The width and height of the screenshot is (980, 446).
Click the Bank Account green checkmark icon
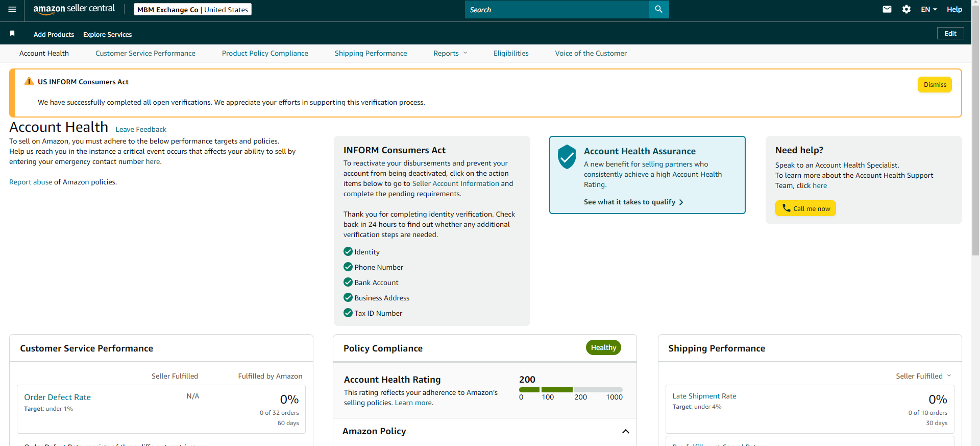coord(348,282)
